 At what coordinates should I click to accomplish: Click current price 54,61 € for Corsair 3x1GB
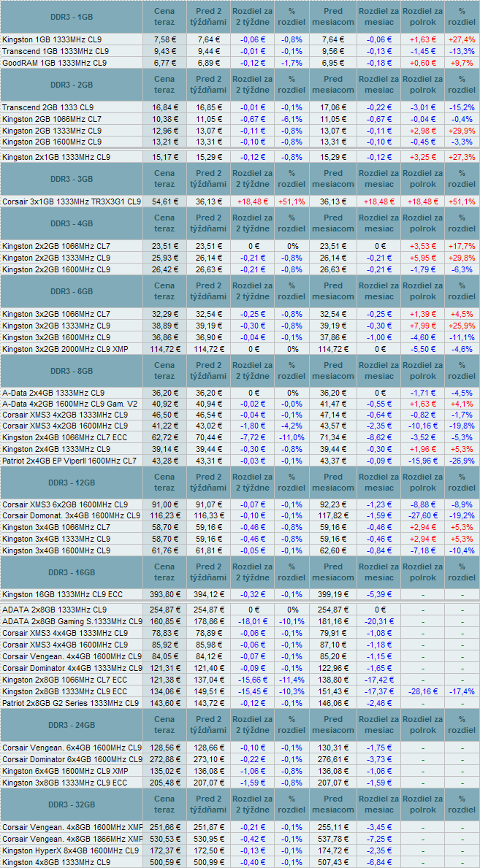(164, 201)
